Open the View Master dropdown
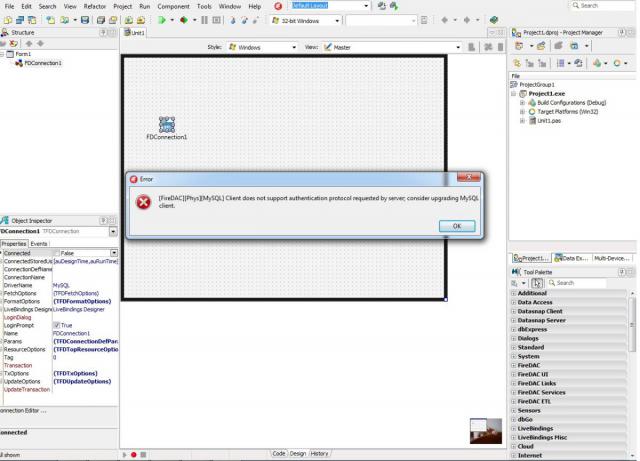 pos(458,47)
